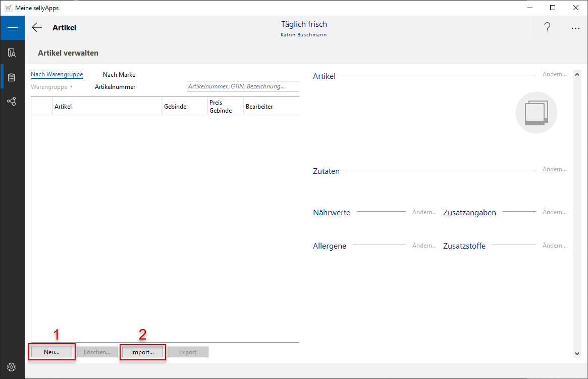588x379 pixels.
Task: Go back using the arrow icon
Action: tap(37, 28)
